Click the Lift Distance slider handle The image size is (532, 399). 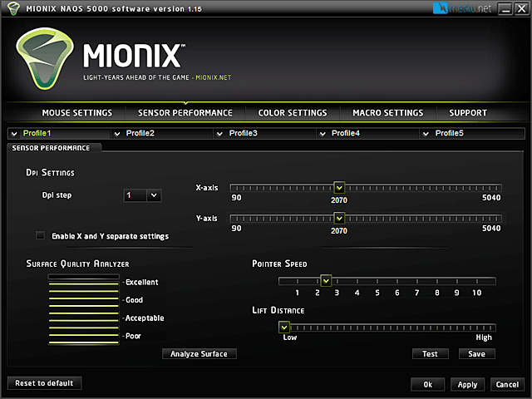(x=284, y=327)
